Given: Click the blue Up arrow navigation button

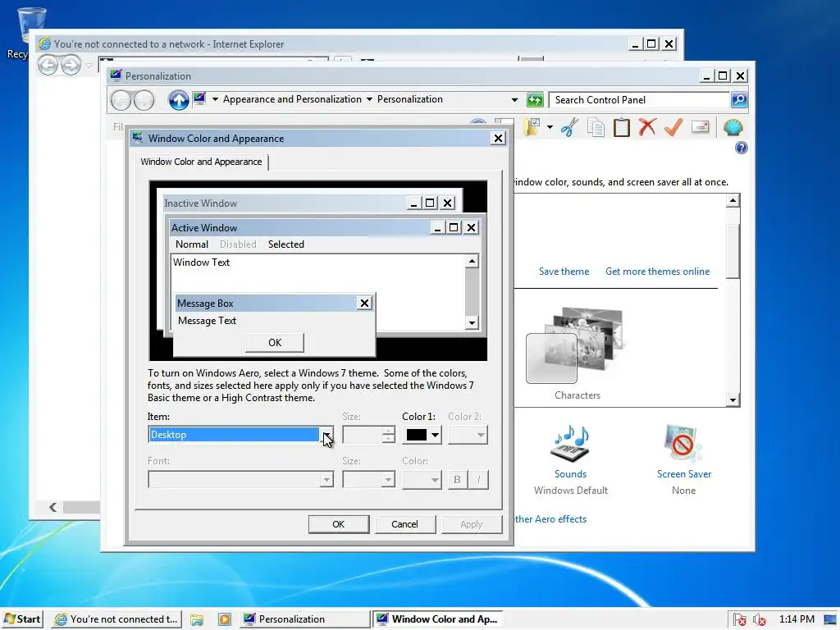Looking at the screenshot, I should point(179,99).
